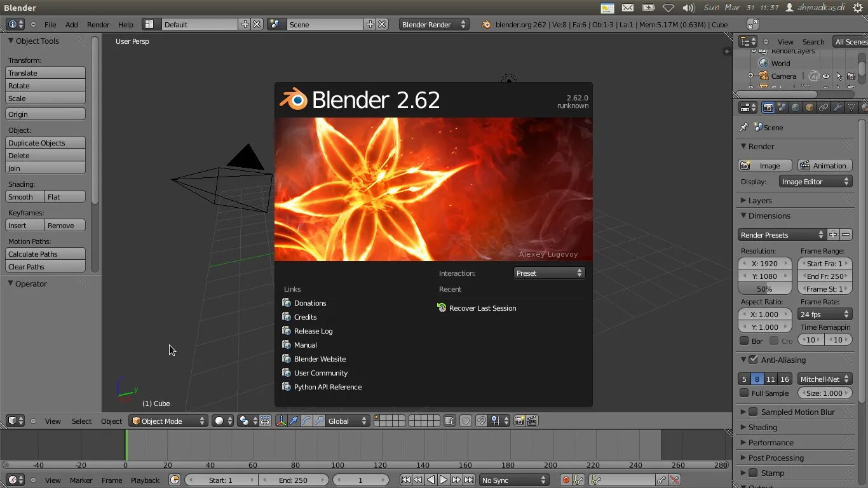Screen dimensions: 868x488
Task: Toggle Camera renderability icon in outliner
Action: [x=851, y=76]
